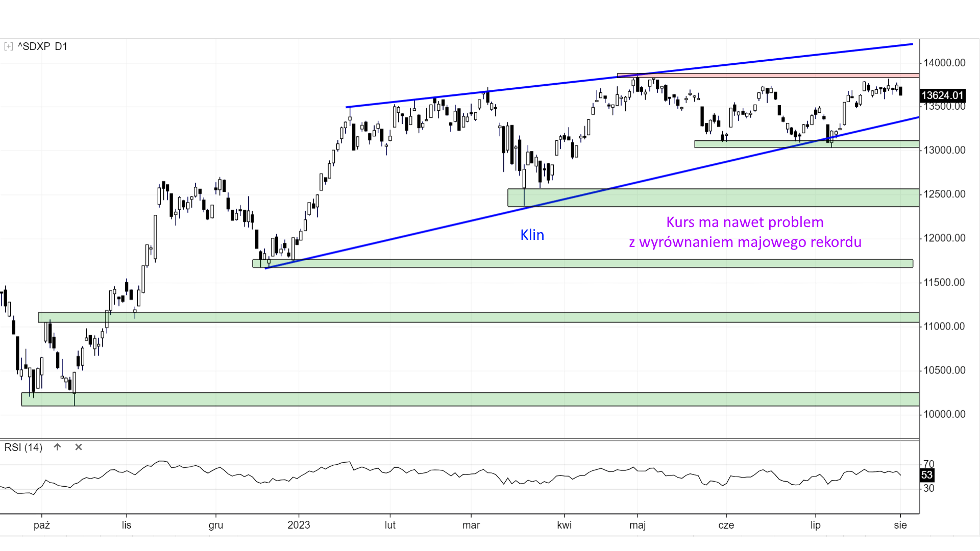Image resolution: width=980 pixels, height=551 pixels.
Task: Click the ^SDXP D1 symbol label
Action: click(42, 46)
